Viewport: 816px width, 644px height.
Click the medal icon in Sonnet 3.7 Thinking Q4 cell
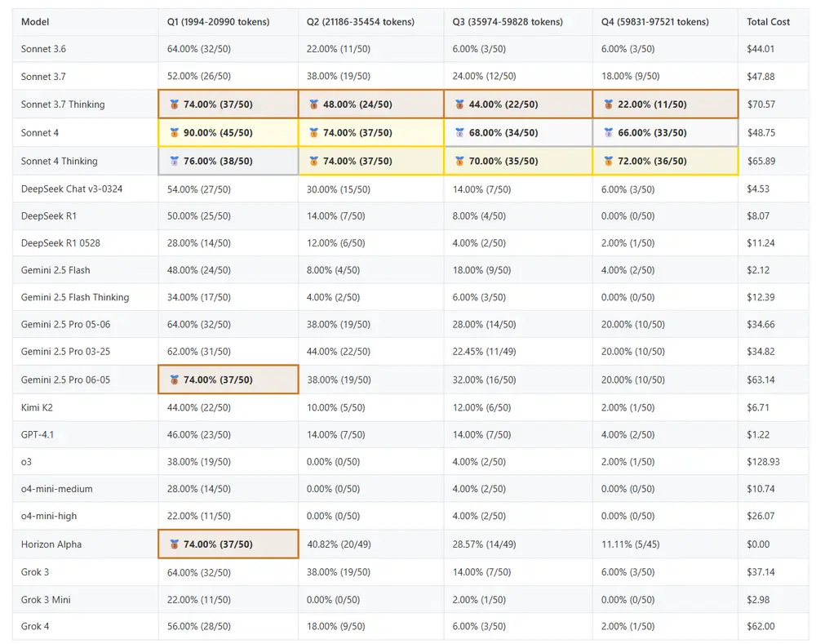point(610,104)
